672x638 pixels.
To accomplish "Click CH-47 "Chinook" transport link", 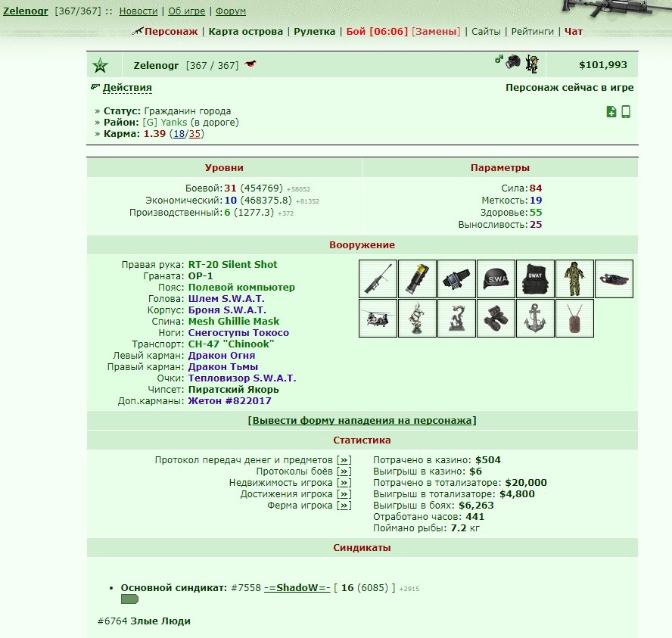I will pyautogui.click(x=231, y=344).
